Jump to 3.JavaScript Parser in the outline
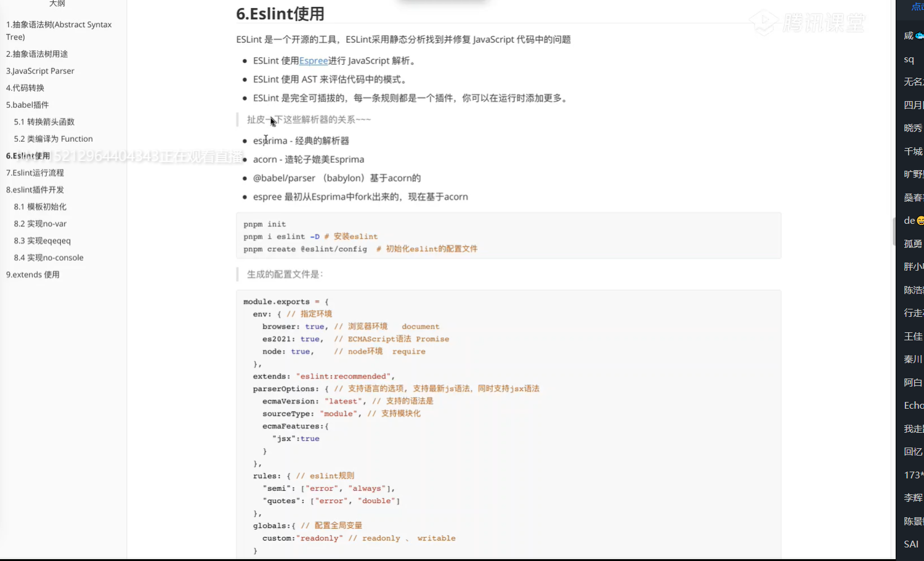 40,71
